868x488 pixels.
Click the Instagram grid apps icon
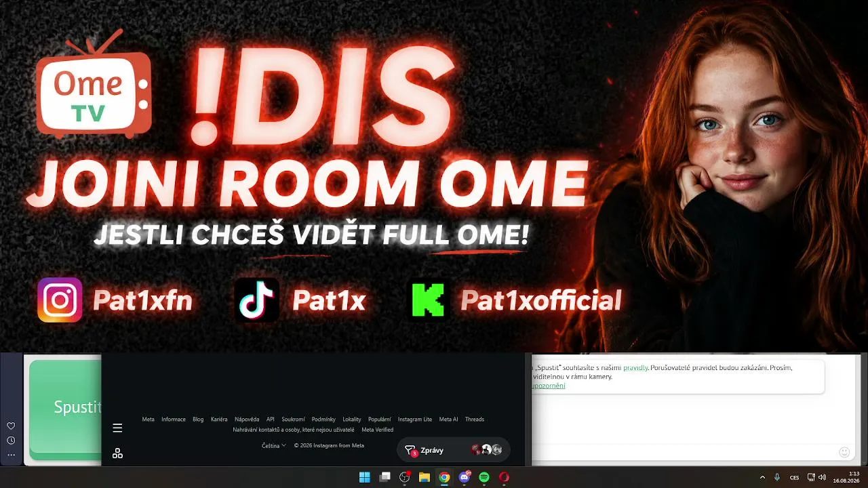coord(117,453)
